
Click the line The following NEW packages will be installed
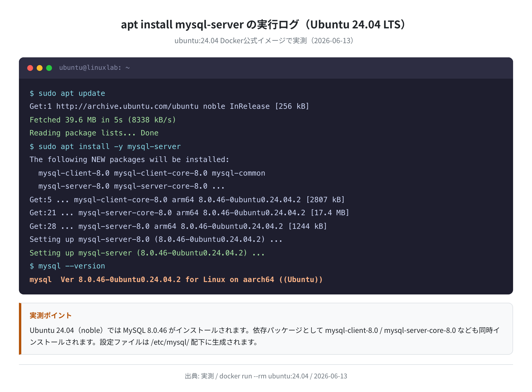point(129,160)
